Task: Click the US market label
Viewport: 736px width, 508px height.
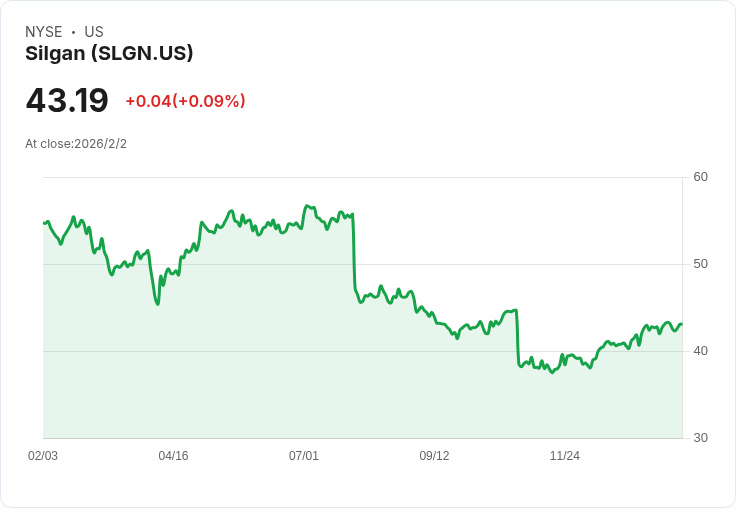Action: tap(94, 32)
